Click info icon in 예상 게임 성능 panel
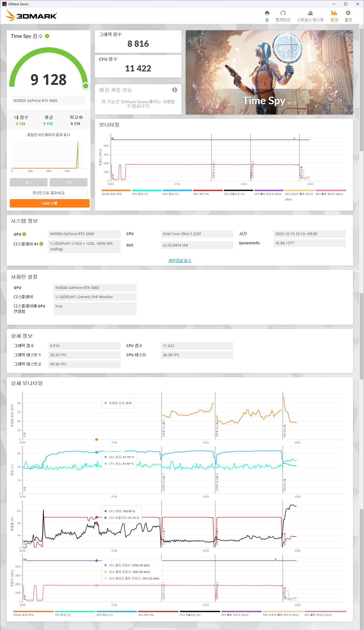Screen dimensions: 364x630 click(x=175, y=90)
